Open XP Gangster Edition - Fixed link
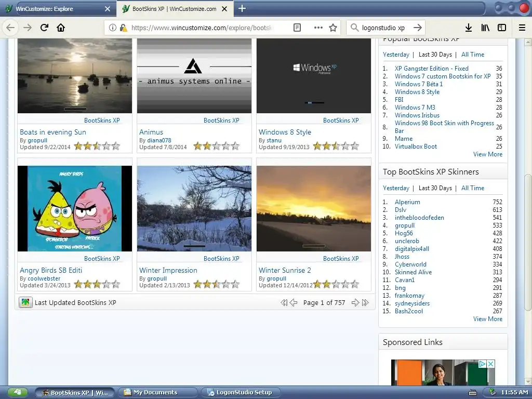The width and height of the screenshot is (532, 399). point(432,69)
